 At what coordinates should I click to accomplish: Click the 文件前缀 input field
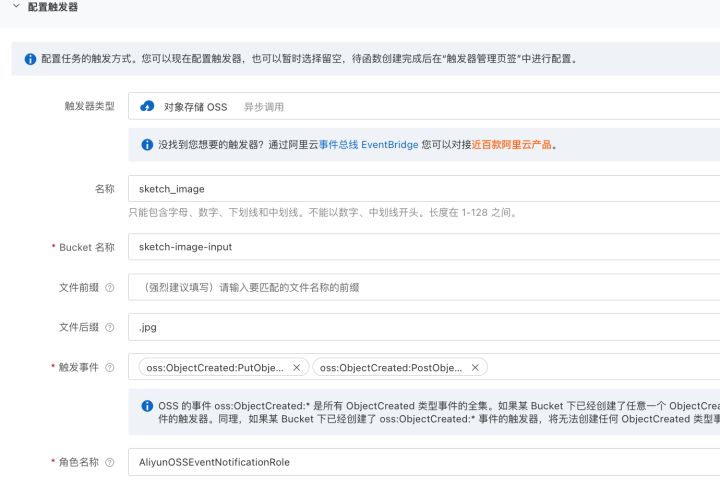[424, 287]
